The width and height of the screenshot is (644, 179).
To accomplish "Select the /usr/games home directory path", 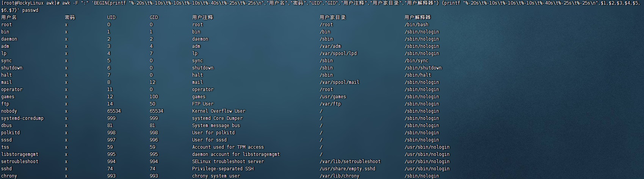I will [x=333, y=97].
